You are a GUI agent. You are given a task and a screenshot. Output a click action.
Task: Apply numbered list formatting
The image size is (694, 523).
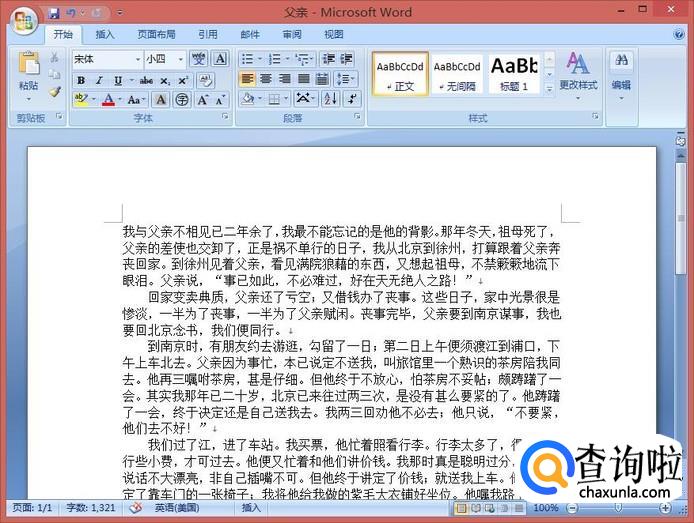(274, 59)
